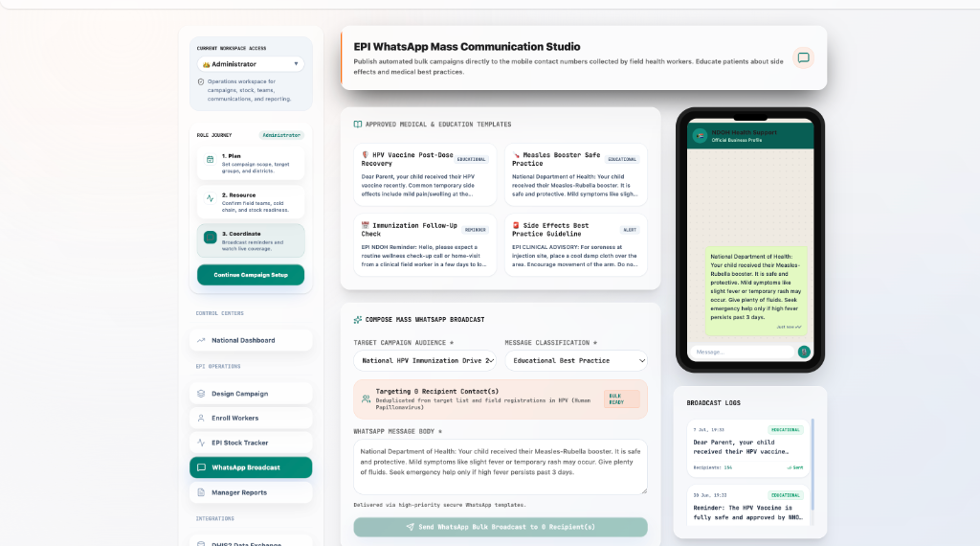
Task: Click the Bulk Ready badge
Action: tap(621, 399)
